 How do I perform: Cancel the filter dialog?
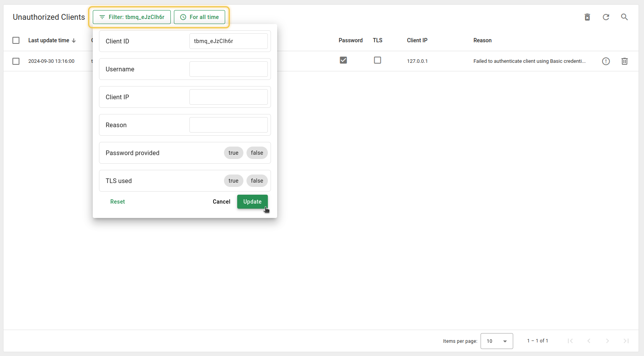point(221,202)
